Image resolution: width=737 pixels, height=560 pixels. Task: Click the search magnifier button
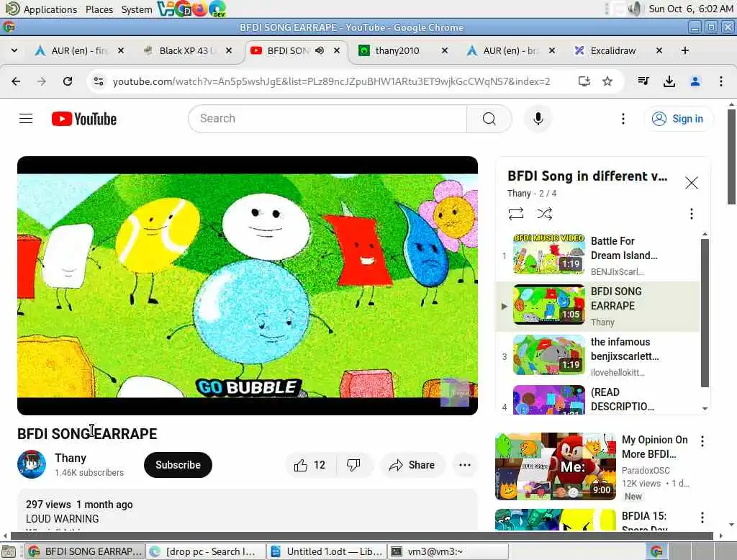[489, 119]
